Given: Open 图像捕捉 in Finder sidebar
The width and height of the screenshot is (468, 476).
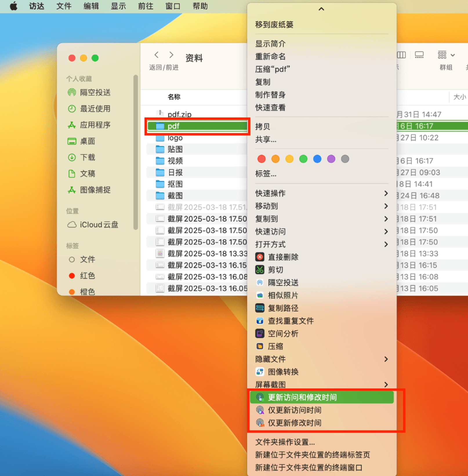Looking at the screenshot, I should coord(89,190).
